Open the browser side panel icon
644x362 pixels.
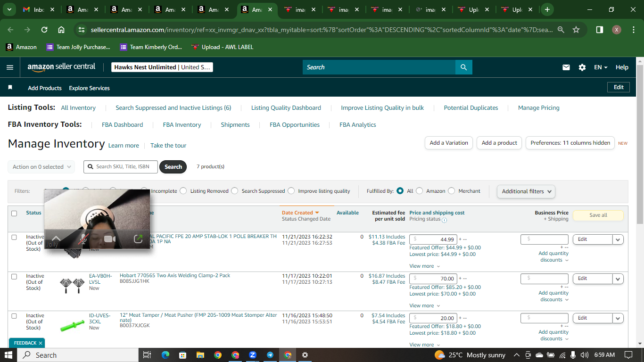coord(599,30)
